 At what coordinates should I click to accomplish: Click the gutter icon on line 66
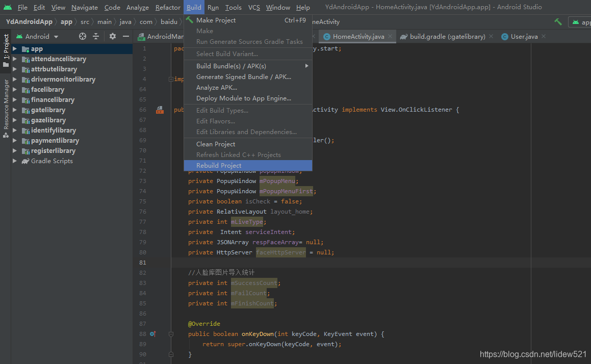point(160,110)
